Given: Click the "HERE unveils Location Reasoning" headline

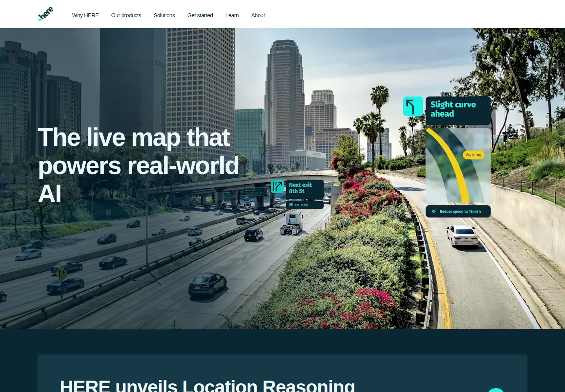Looking at the screenshot, I should click(x=207, y=385).
